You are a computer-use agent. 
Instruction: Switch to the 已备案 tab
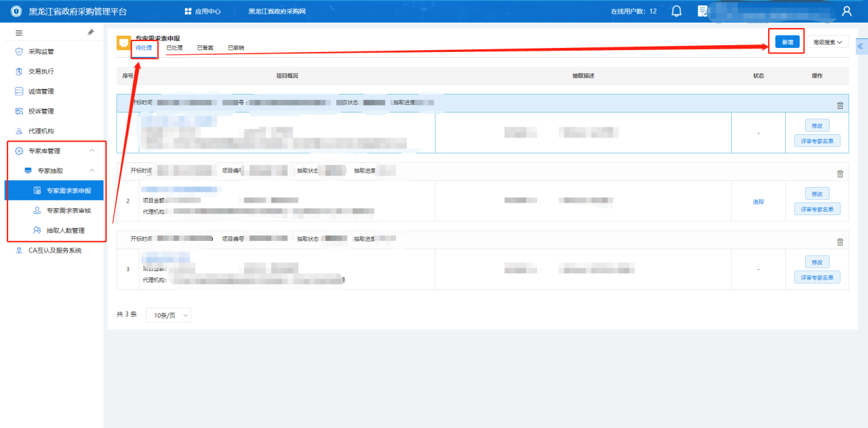[205, 48]
